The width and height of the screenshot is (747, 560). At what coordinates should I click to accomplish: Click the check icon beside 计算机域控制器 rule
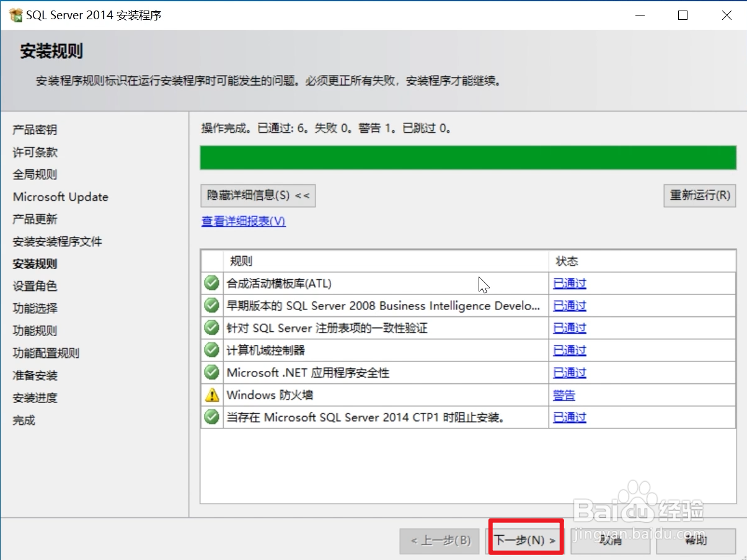[x=211, y=350]
